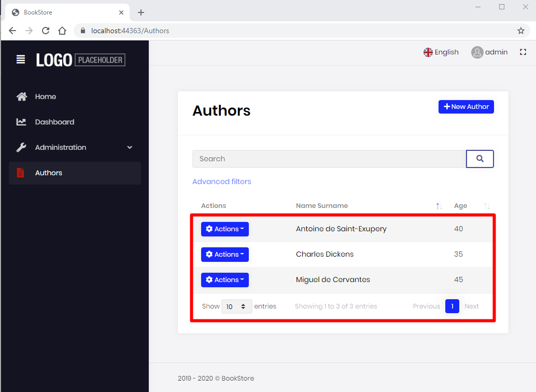
Task: Reload the page with the refresh icon
Action: (46, 31)
